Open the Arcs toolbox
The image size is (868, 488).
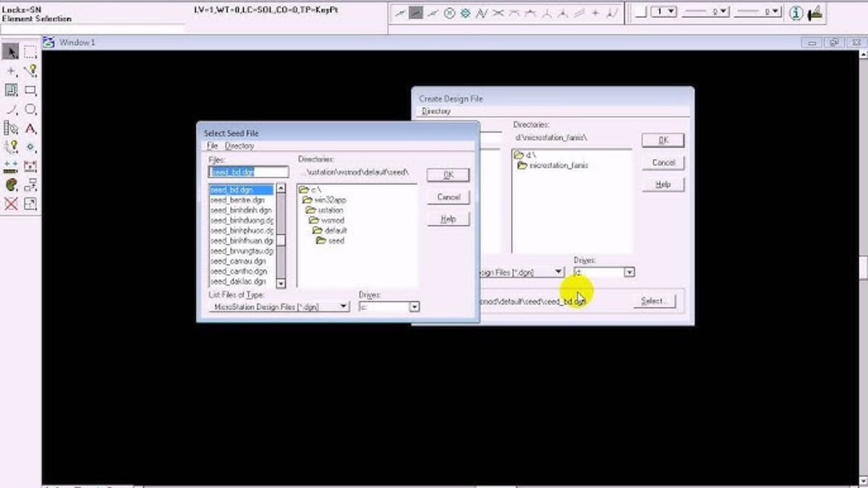coord(10,109)
